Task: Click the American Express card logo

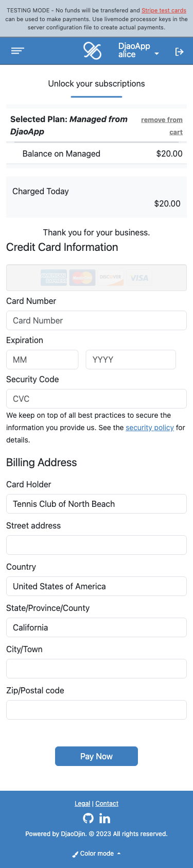Action: click(x=54, y=278)
